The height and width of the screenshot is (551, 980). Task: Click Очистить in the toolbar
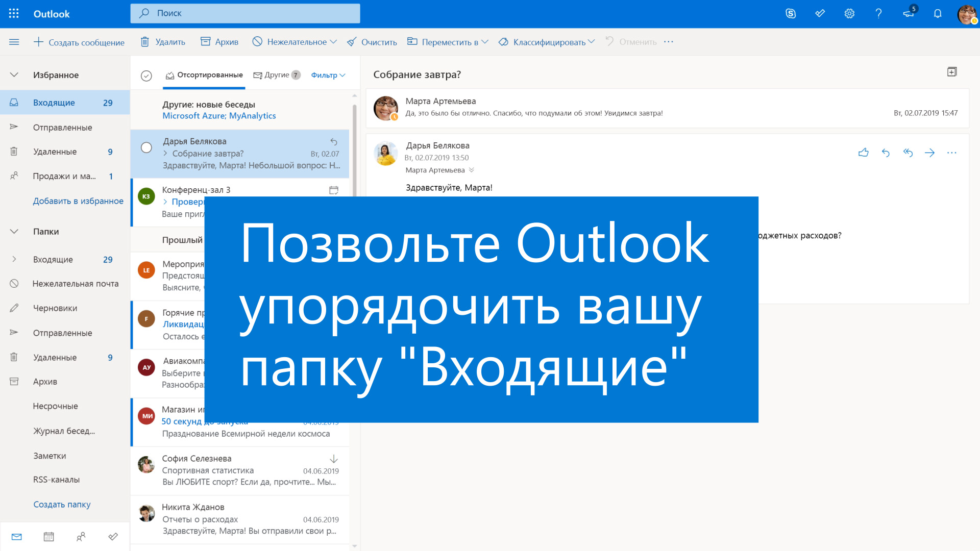pyautogui.click(x=372, y=42)
